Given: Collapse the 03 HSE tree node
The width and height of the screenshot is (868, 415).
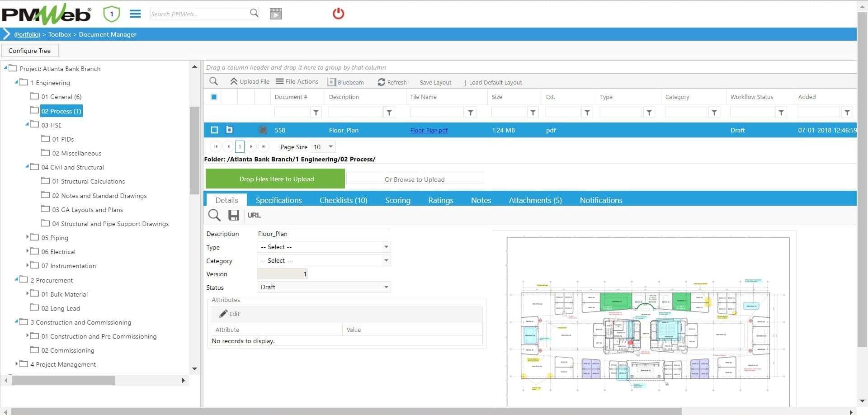Looking at the screenshot, I should pos(27,124).
